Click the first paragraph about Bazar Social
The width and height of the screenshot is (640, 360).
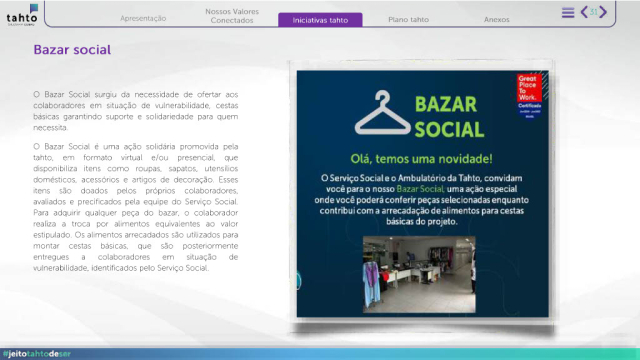pyautogui.click(x=136, y=111)
